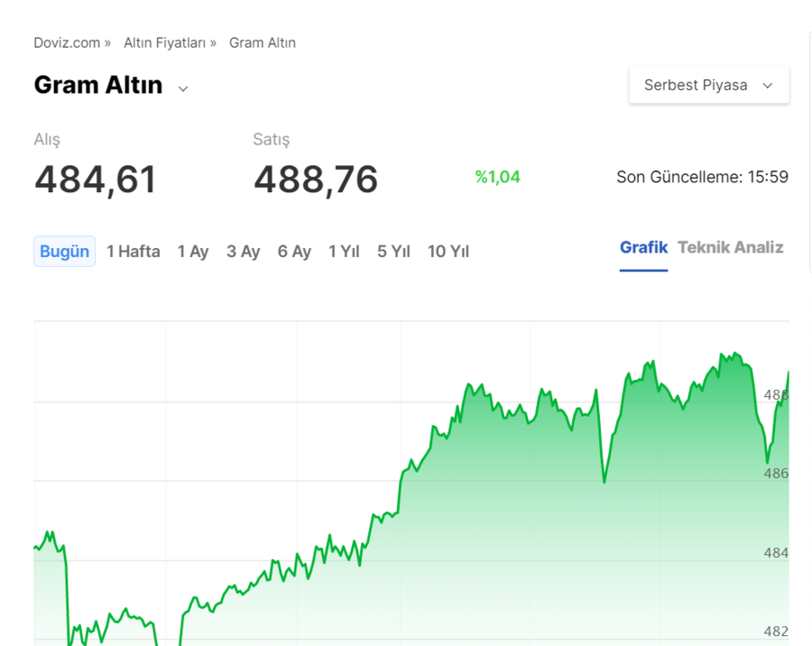Open the Doviz.com breadcrumb link
This screenshot has width=812, height=646.
click(x=67, y=42)
